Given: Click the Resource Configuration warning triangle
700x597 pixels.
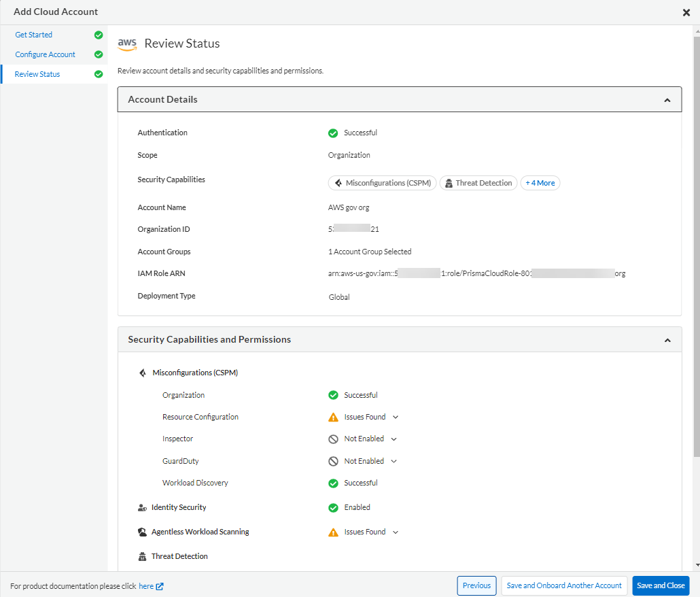Looking at the screenshot, I should click(x=333, y=417).
